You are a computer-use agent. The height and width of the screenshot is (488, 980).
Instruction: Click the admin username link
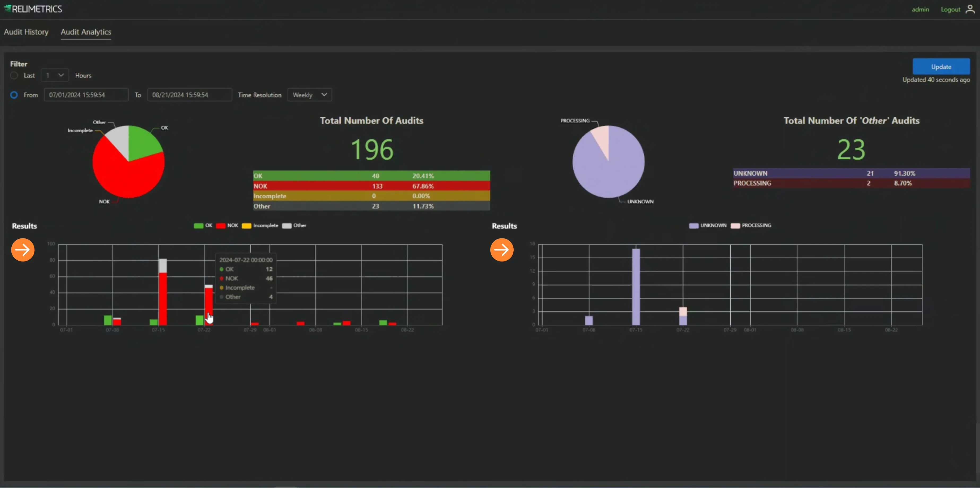920,9
